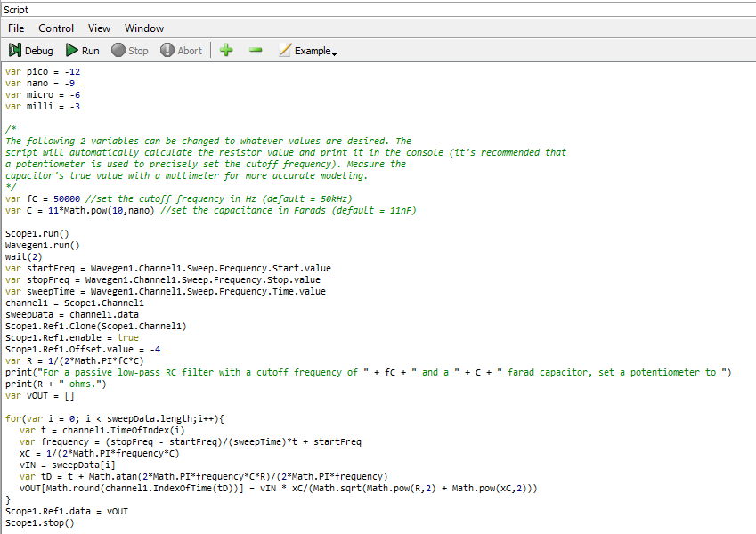
Task: Click the green minus zoom-out icon
Action: [256, 50]
